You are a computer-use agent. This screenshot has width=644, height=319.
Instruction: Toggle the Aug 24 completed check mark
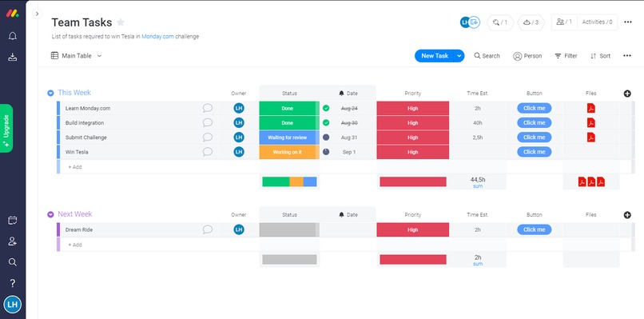[x=326, y=108]
